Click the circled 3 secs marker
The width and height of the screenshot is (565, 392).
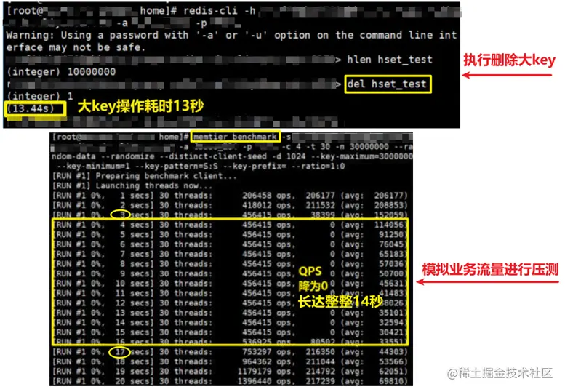pos(121,215)
